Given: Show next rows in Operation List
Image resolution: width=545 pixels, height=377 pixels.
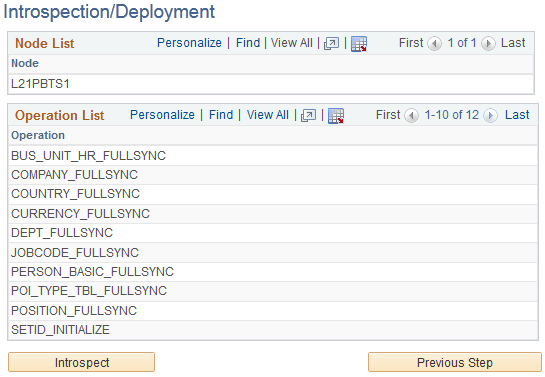Looking at the screenshot, I should click(490, 116).
